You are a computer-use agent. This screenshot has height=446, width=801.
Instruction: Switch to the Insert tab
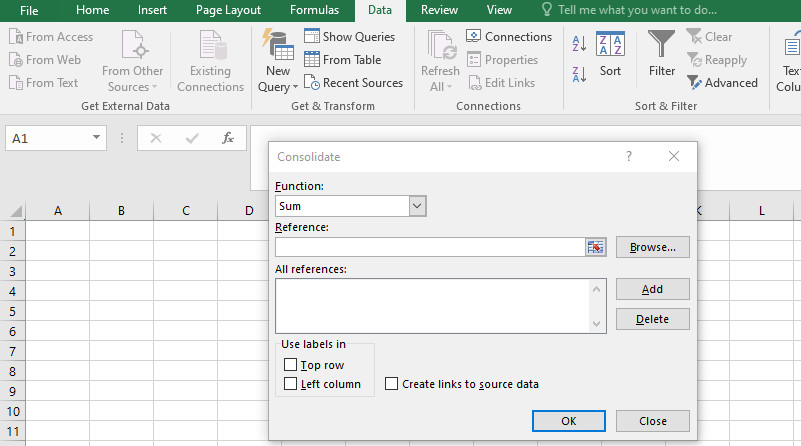point(152,10)
